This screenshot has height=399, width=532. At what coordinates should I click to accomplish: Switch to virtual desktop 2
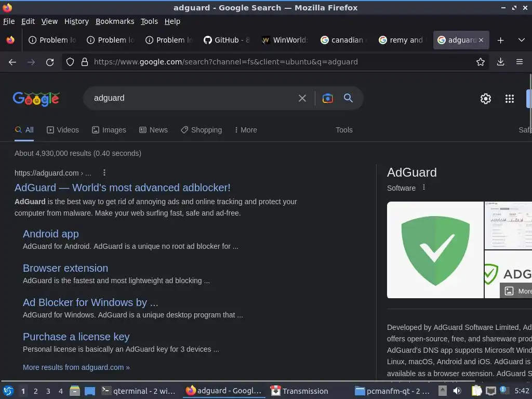[36, 391]
